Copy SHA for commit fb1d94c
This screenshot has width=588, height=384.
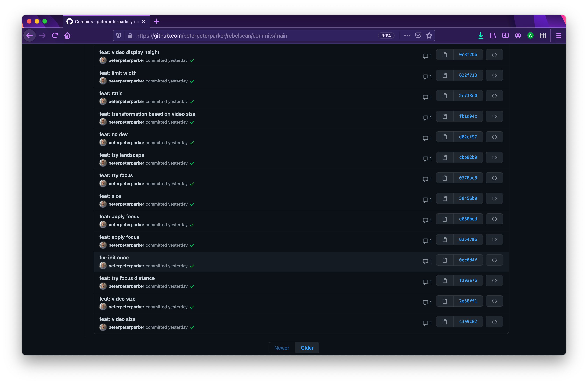[x=445, y=116]
